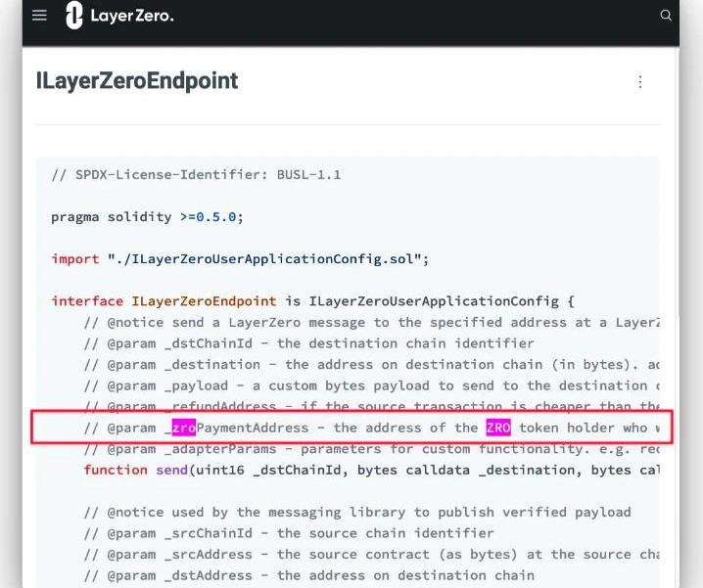Click the ILayerZeroEndpoint page heading

[x=136, y=81]
